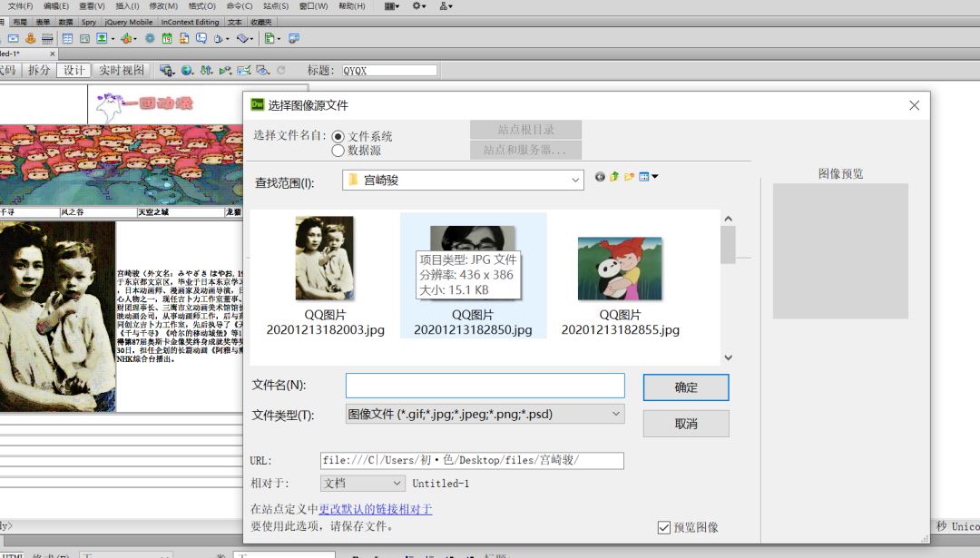Click the email link icon in Insert toolbar

point(13,38)
